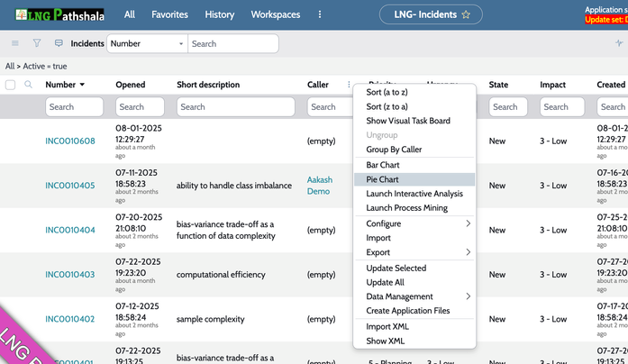The height and width of the screenshot is (364, 628).
Task: Open incident INC0010608
Action: (70, 141)
